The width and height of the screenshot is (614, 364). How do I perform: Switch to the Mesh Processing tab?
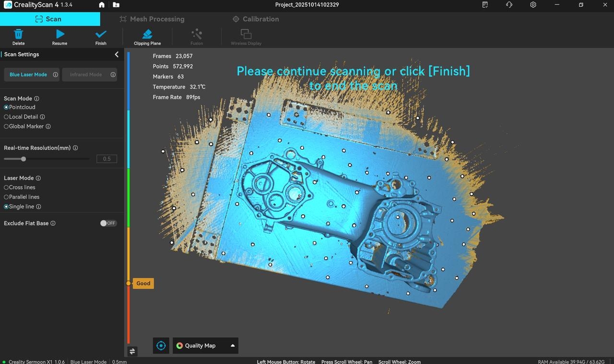click(152, 19)
